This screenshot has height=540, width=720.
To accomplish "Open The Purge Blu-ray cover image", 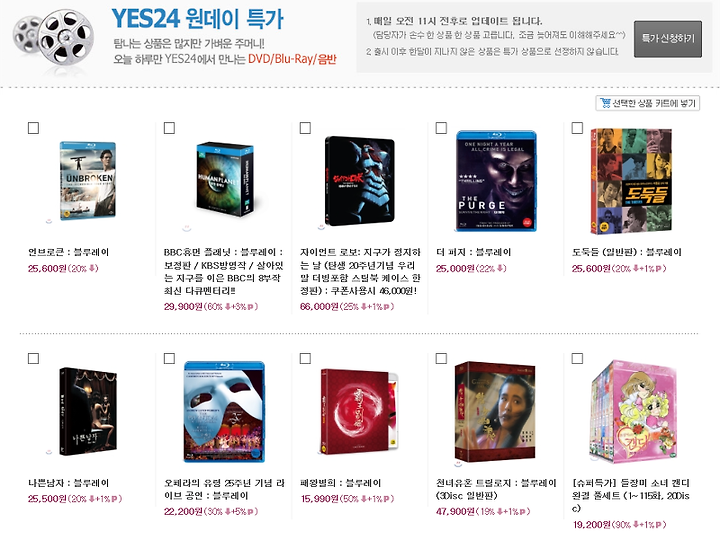I will pos(496,181).
